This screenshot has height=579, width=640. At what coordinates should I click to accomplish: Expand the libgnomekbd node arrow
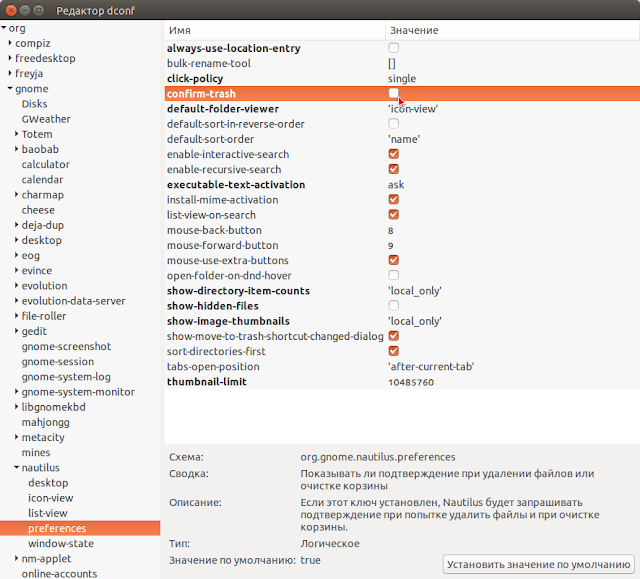tap(16, 406)
